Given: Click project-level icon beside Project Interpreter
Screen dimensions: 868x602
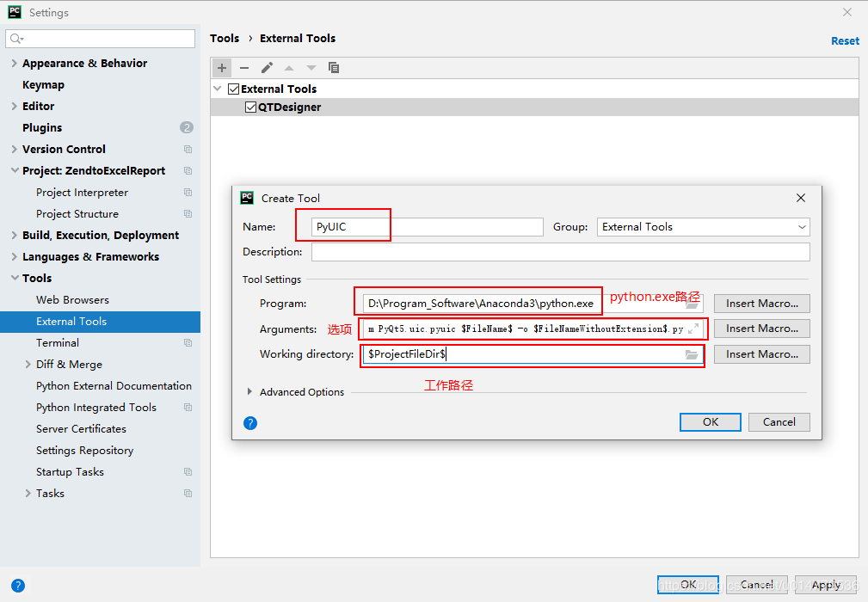Looking at the screenshot, I should pyautogui.click(x=188, y=193).
